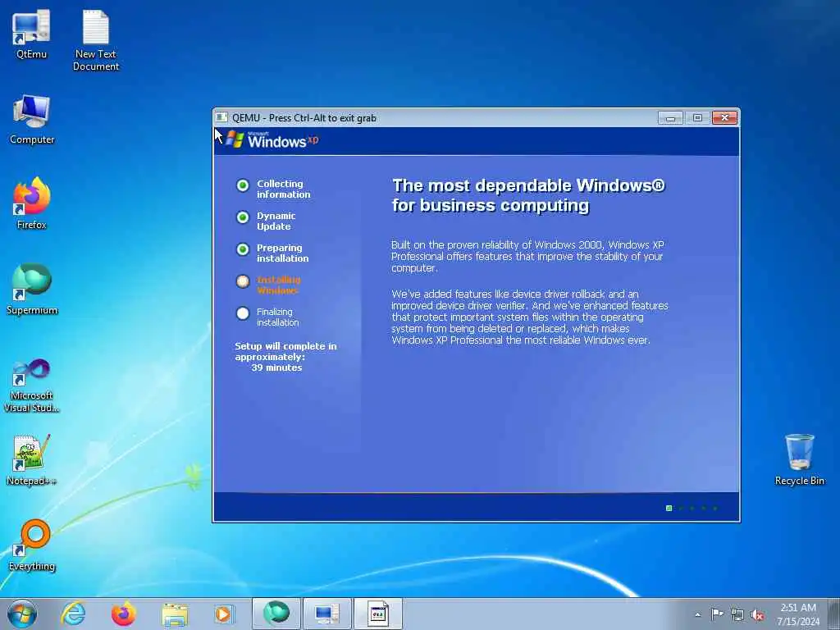Click the 'Finalizing installation' step label
840x630 pixels.
tap(277, 317)
